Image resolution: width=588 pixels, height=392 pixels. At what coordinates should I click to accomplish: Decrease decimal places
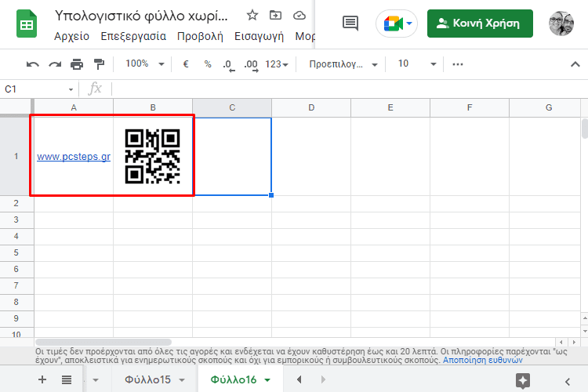[228, 65]
